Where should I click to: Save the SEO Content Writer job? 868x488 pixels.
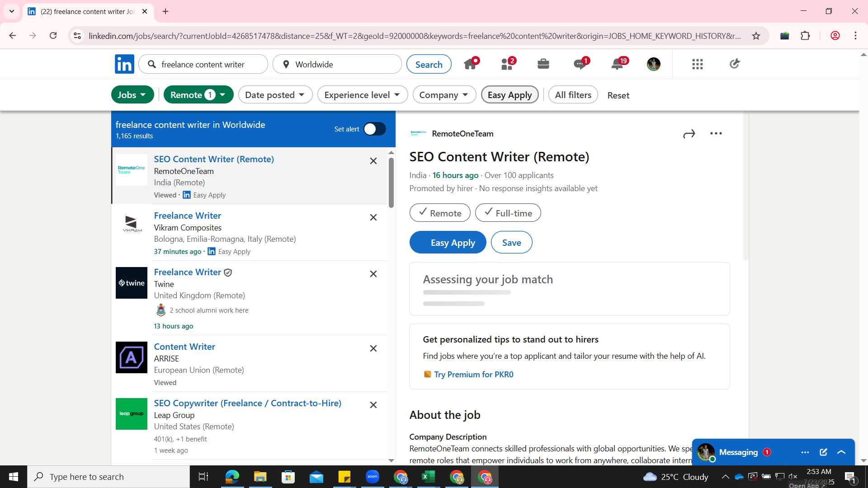(x=511, y=243)
